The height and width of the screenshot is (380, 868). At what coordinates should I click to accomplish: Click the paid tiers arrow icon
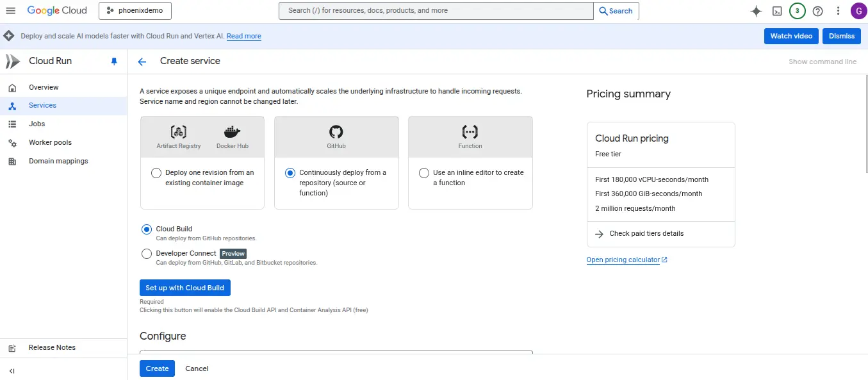click(600, 234)
